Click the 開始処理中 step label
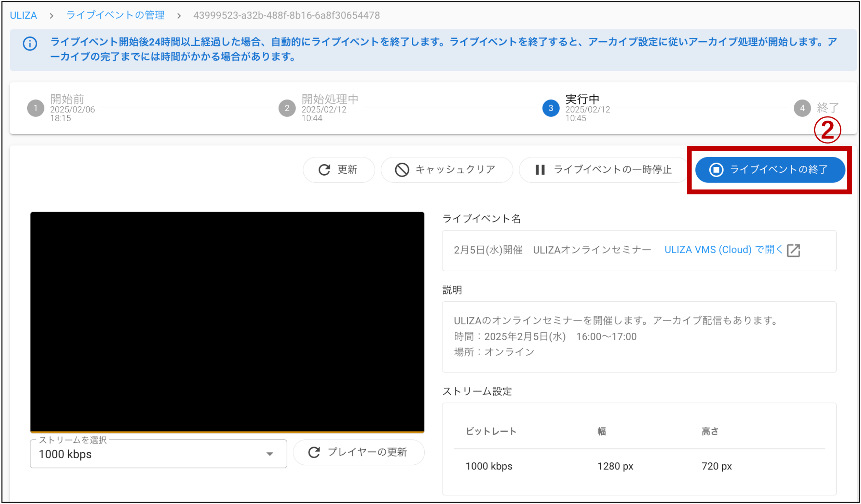 point(330,99)
